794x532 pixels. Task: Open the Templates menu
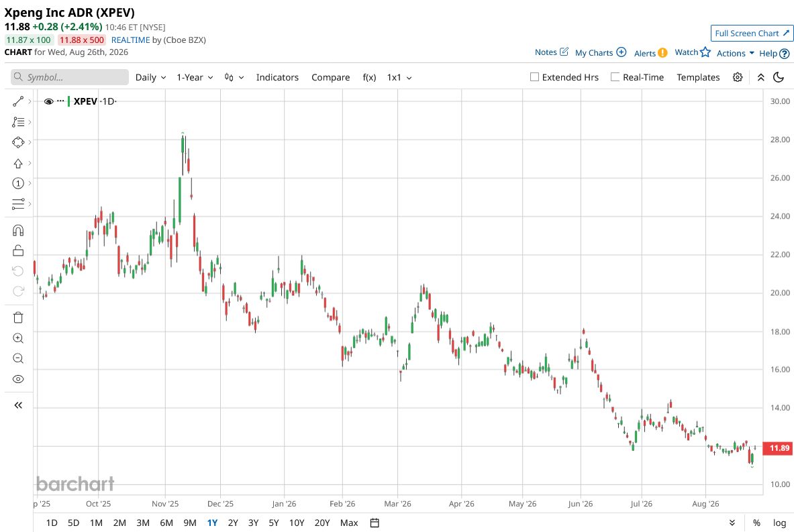pos(698,77)
